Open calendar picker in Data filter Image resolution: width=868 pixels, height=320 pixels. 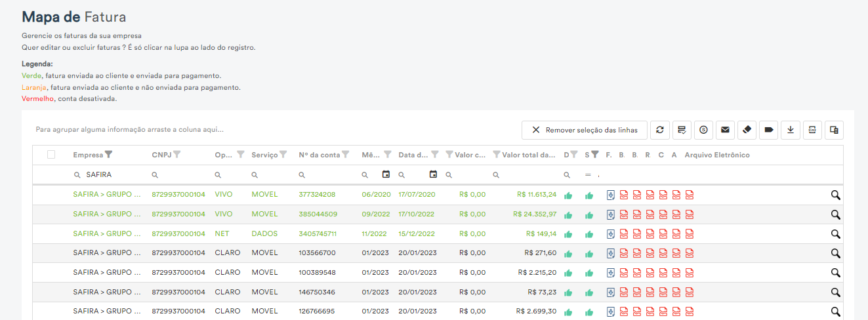click(x=433, y=174)
